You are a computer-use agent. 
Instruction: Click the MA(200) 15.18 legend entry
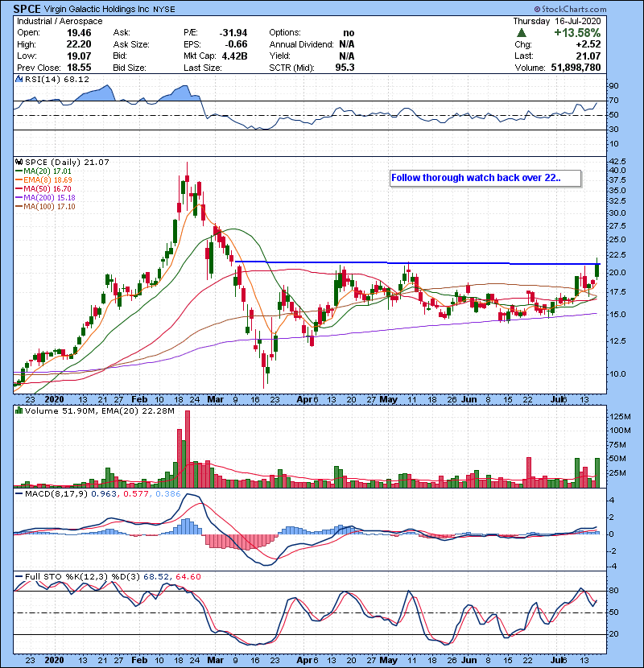coord(49,198)
